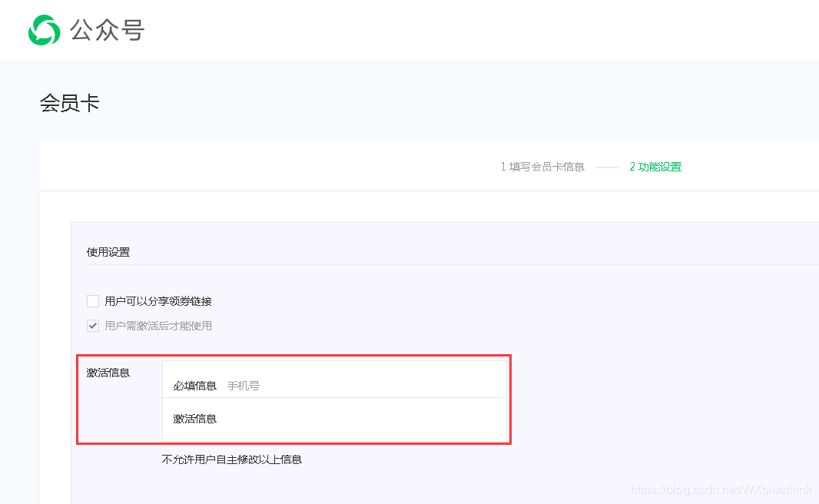Screen dimensions: 819x504
Task: Select step 2 功能设置
Action: point(655,167)
